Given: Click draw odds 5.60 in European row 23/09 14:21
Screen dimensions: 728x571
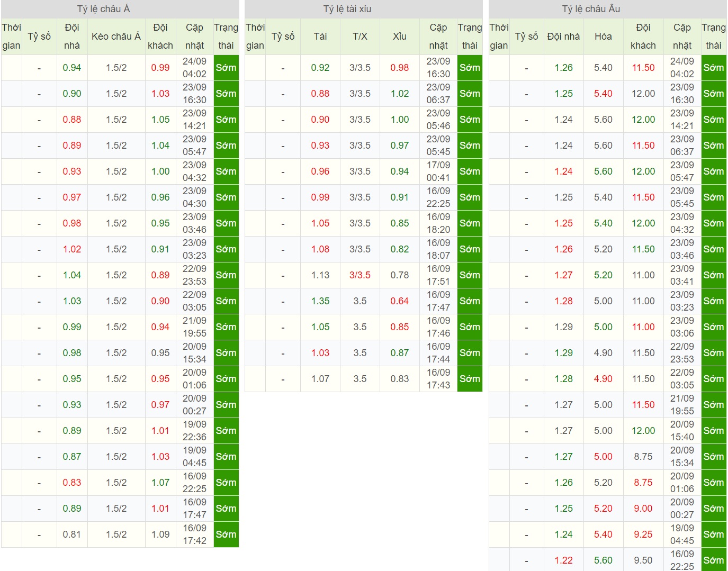Looking at the screenshot, I should [x=603, y=120].
